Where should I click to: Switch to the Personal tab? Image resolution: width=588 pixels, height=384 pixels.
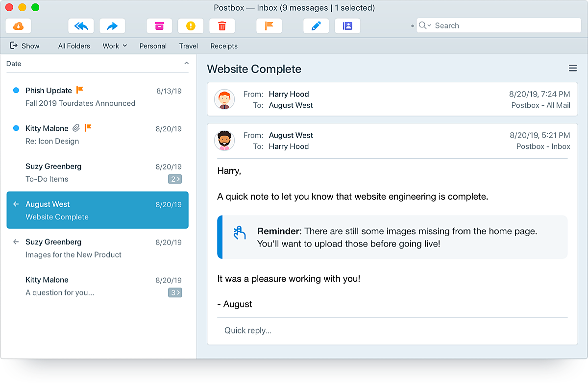tap(152, 46)
